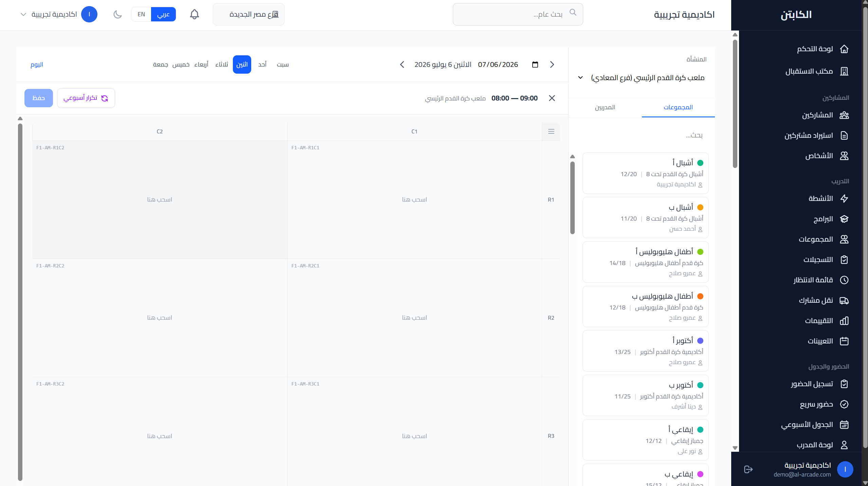Screen dimensions: 868x486
Task: Click the schedule grid scrollbar
Action: pyautogui.click(x=20, y=302)
